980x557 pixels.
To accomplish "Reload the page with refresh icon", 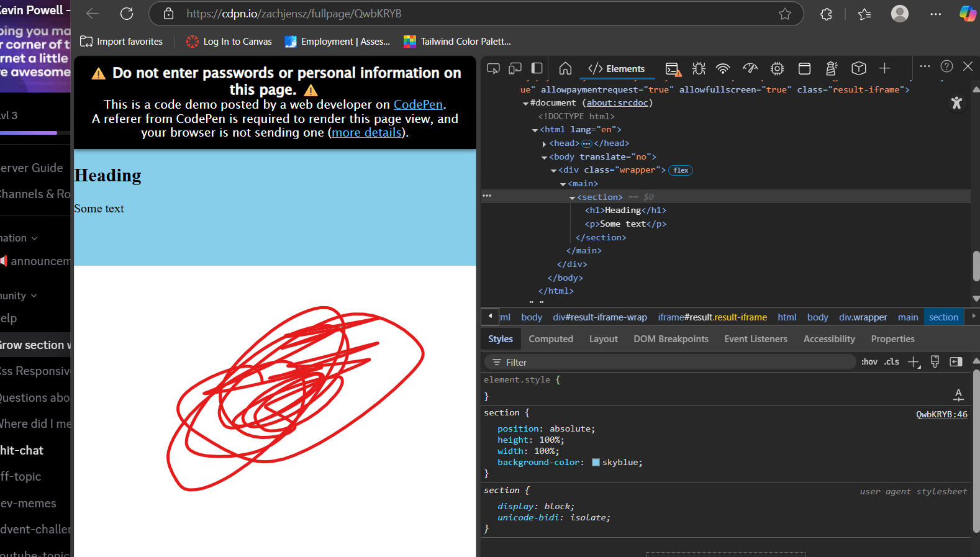I will point(127,14).
